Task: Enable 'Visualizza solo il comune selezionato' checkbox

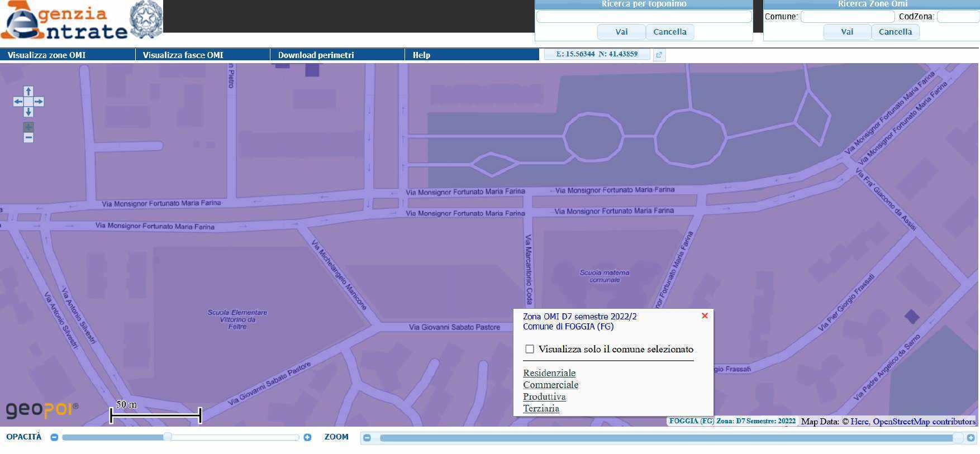Action: [530, 349]
